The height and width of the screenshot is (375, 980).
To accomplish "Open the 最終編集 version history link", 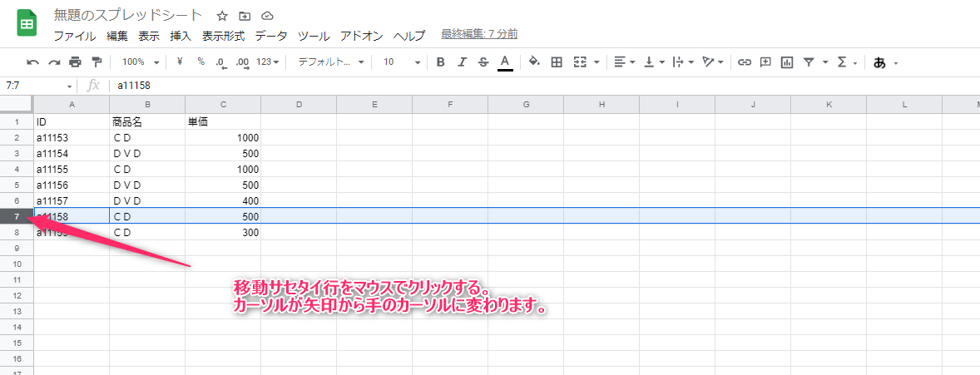I will click(479, 34).
